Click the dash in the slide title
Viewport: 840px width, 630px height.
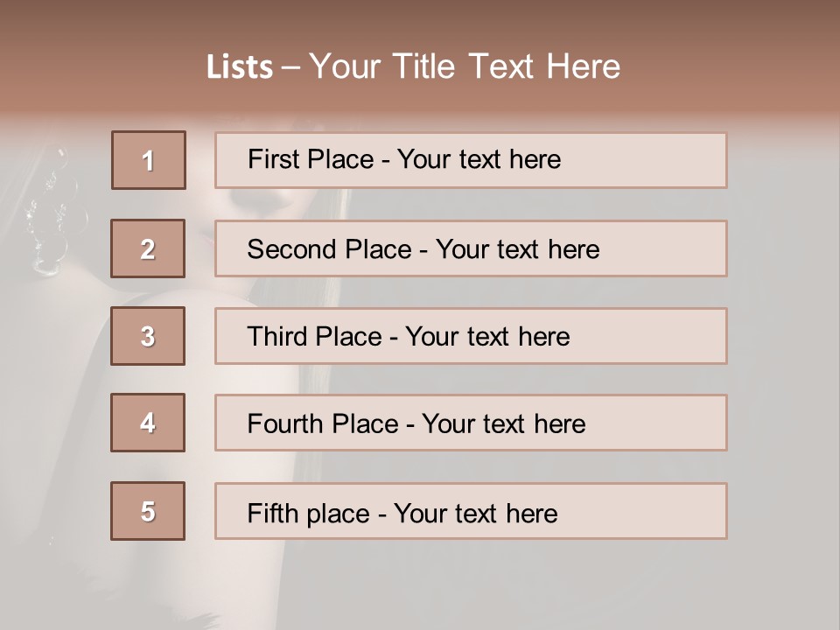(291, 67)
